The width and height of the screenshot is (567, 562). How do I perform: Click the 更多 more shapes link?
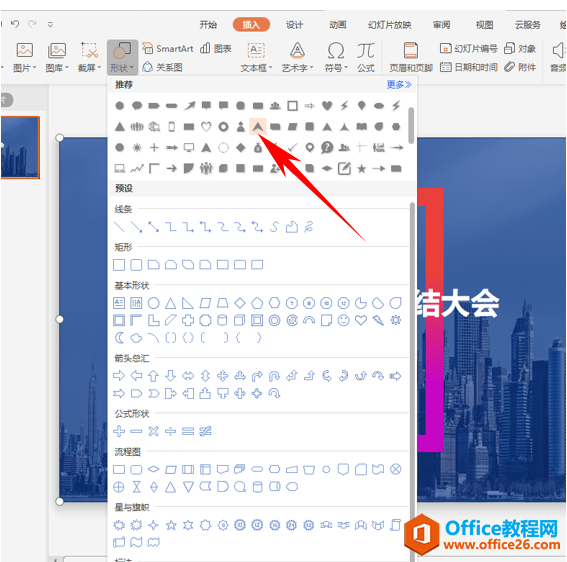tap(399, 85)
